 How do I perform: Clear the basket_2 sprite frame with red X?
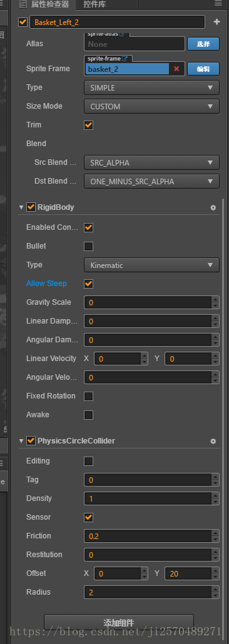pyautogui.click(x=176, y=69)
